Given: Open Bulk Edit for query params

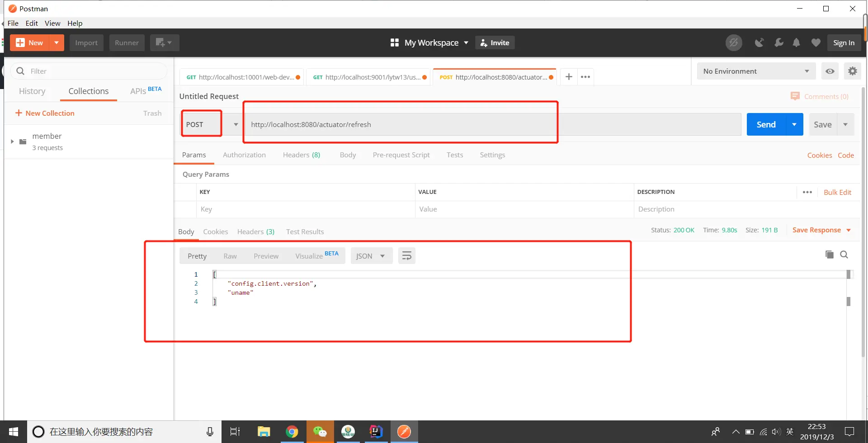Looking at the screenshot, I should 838,192.
